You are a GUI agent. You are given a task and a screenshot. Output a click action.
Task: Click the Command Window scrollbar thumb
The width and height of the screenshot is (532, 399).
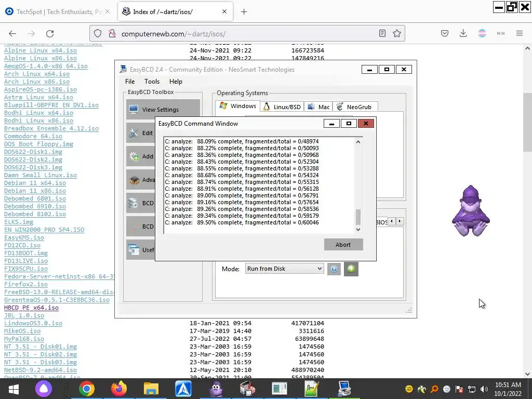[358, 217]
